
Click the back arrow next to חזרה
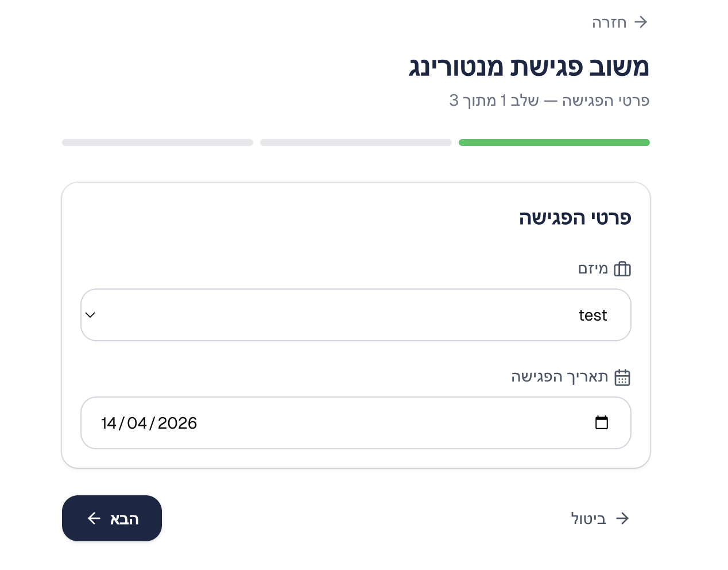[x=641, y=22]
